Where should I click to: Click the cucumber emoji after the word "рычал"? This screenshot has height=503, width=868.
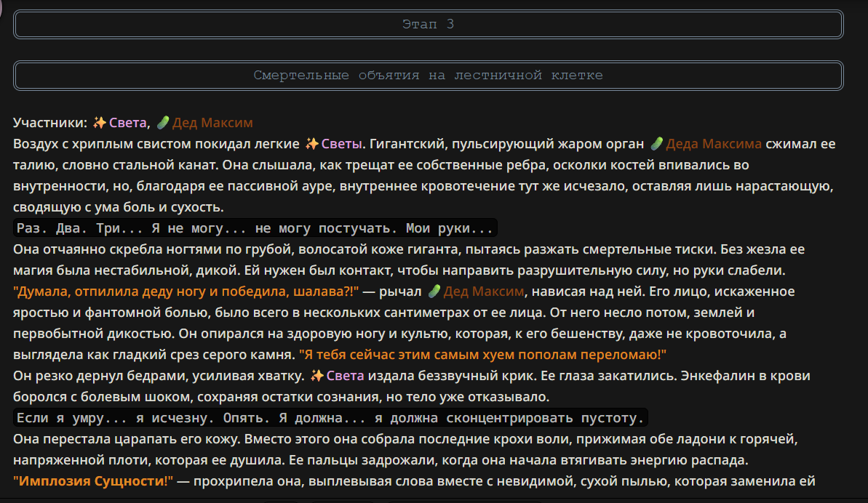[x=434, y=291]
